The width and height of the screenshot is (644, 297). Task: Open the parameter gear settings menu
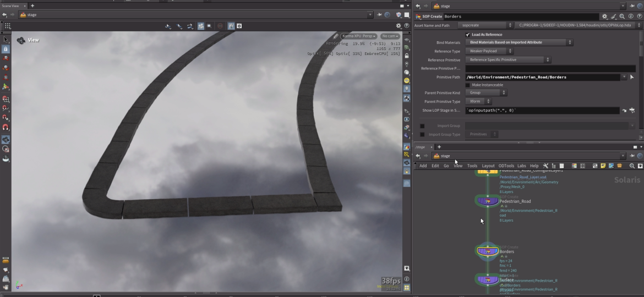coord(605,17)
